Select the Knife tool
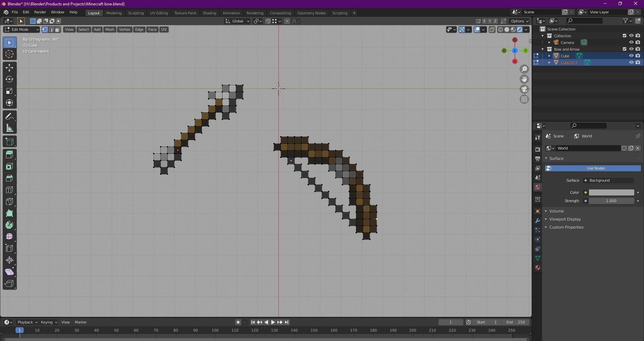The width and height of the screenshot is (644, 341). 9,202
